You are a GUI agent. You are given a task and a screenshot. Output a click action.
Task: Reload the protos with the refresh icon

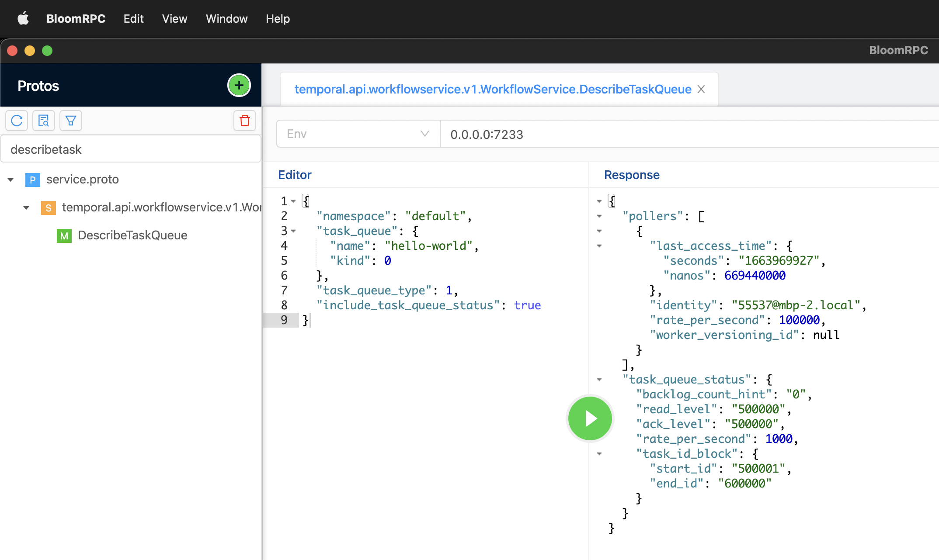click(17, 121)
